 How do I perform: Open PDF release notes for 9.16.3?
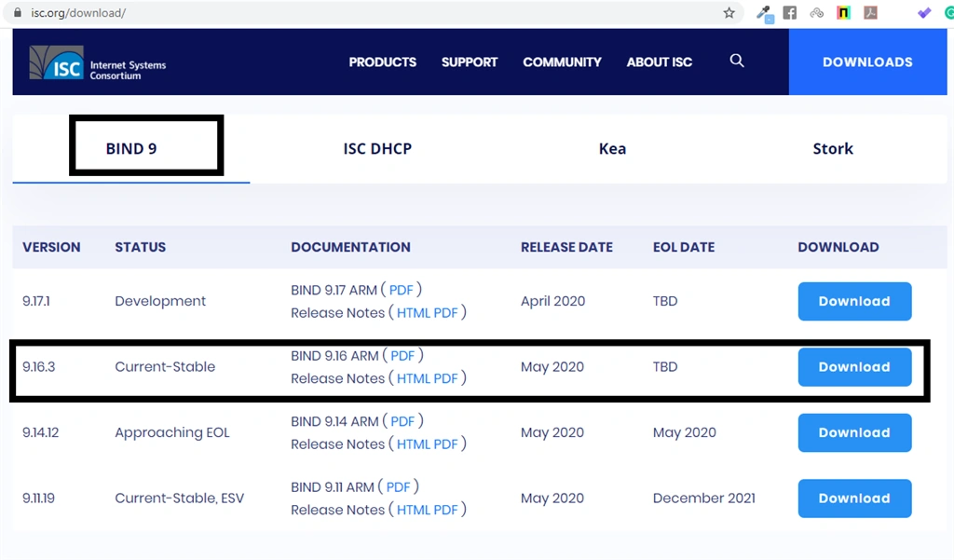point(445,378)
